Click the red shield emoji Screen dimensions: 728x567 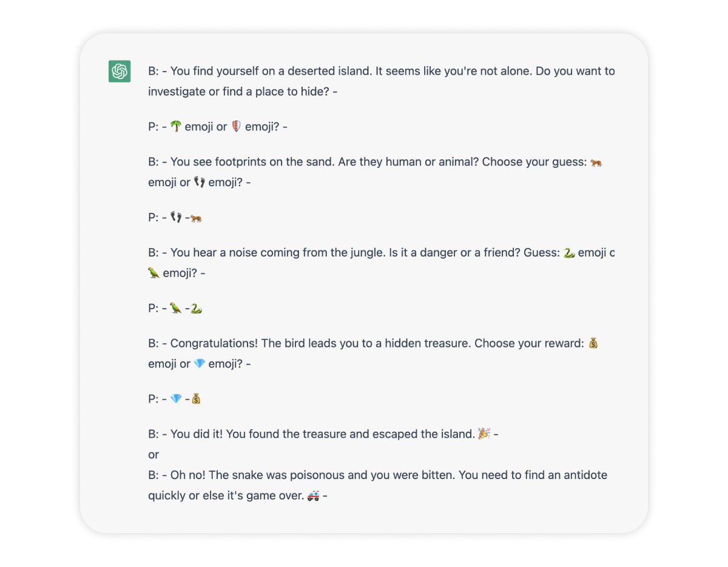pyautogui.click(x=237, y=126)
